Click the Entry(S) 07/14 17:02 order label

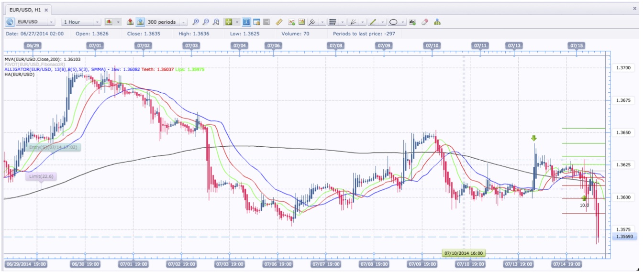(x=53, y=147)
